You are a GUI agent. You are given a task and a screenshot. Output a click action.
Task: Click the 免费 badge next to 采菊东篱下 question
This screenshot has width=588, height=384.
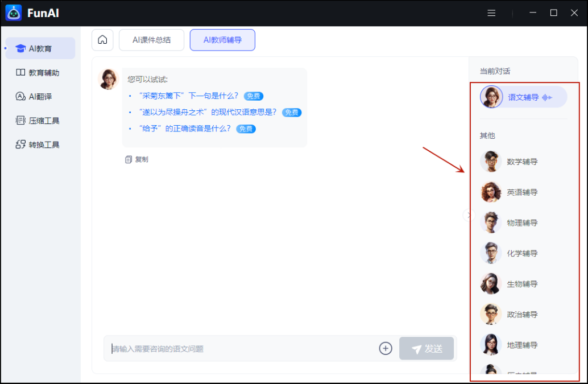(x=254, y=96)
